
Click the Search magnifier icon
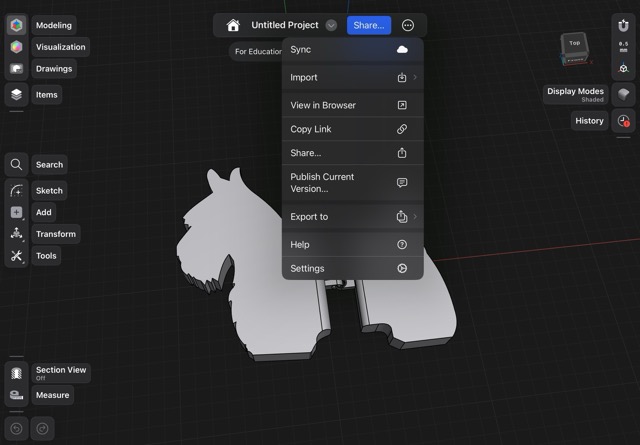(x=16, y=165)
